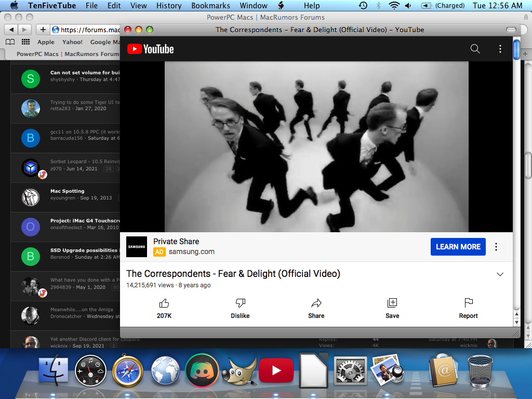Open 'Can not set volume' thread

tap(85, 73)
